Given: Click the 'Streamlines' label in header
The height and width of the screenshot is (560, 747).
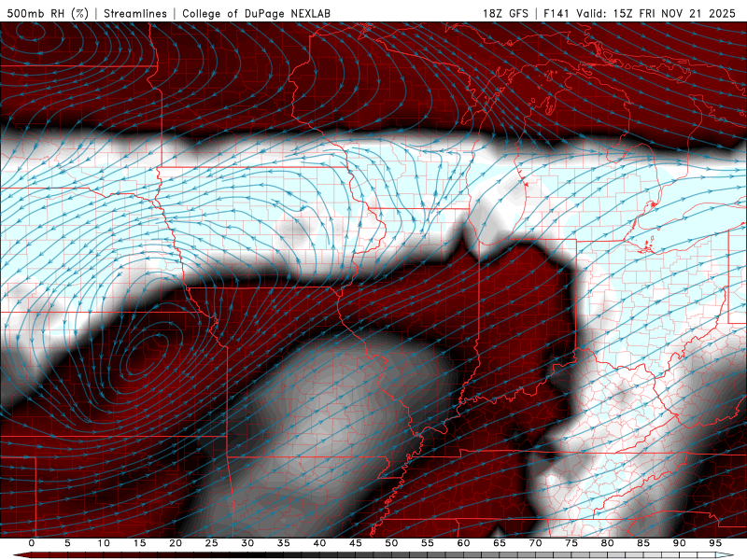Looking at the screenshot, I should click(135, 13).
